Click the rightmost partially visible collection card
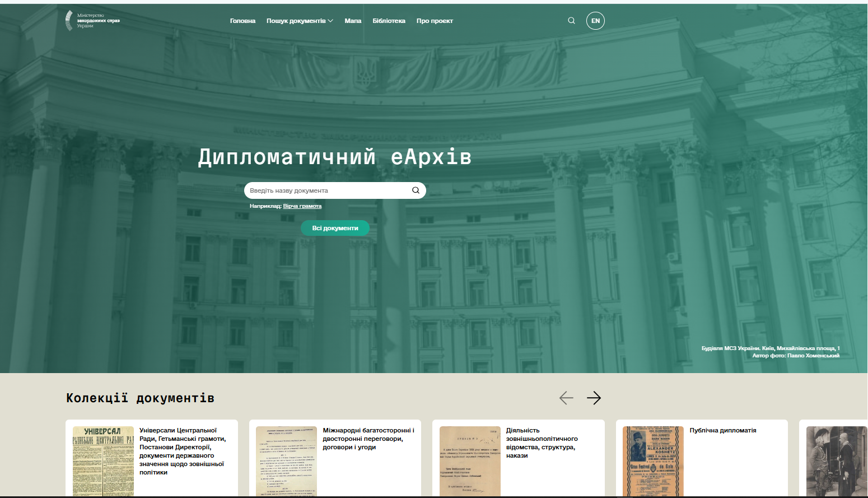 pos(834,459)
